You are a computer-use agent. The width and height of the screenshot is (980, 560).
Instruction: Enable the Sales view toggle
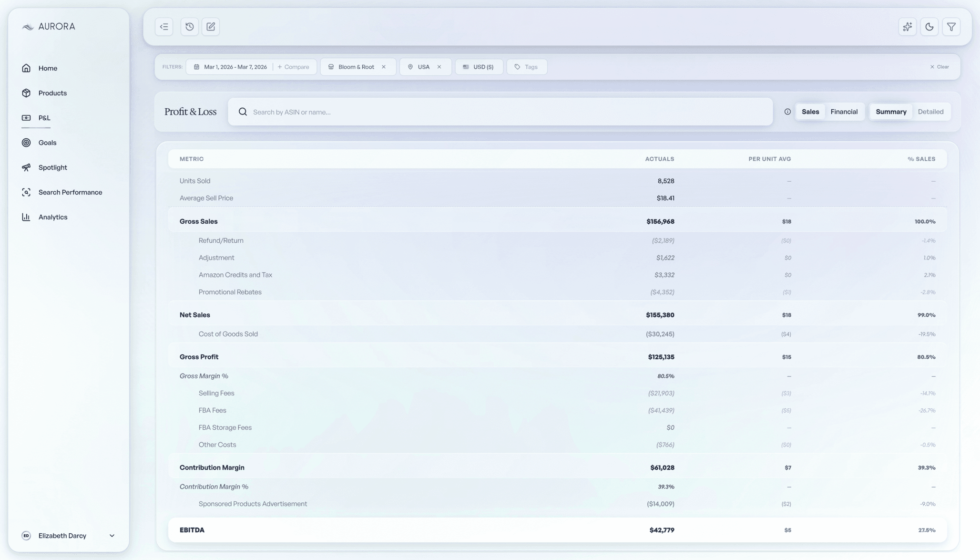[x=810, y=112]
